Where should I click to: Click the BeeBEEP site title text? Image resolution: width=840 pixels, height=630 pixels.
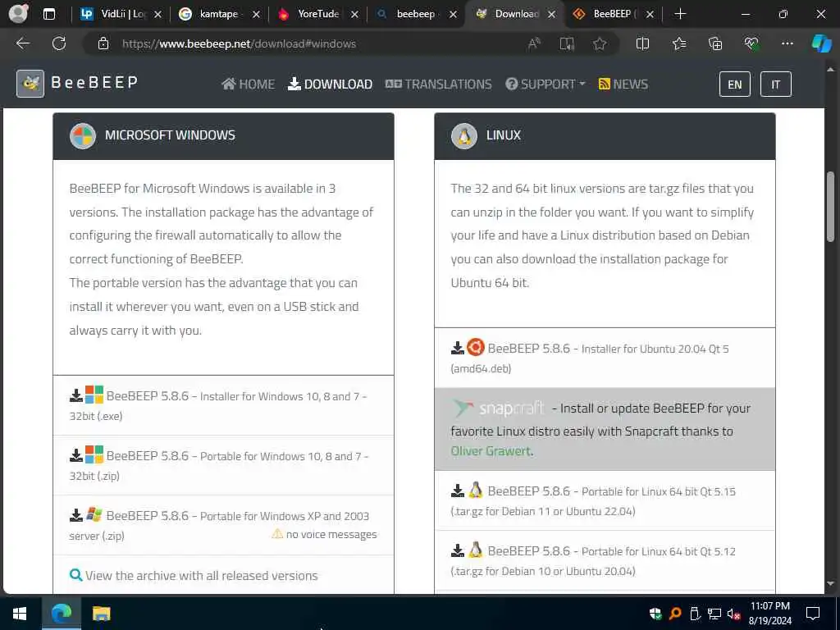pyautogui.click(x=95, y=83)
